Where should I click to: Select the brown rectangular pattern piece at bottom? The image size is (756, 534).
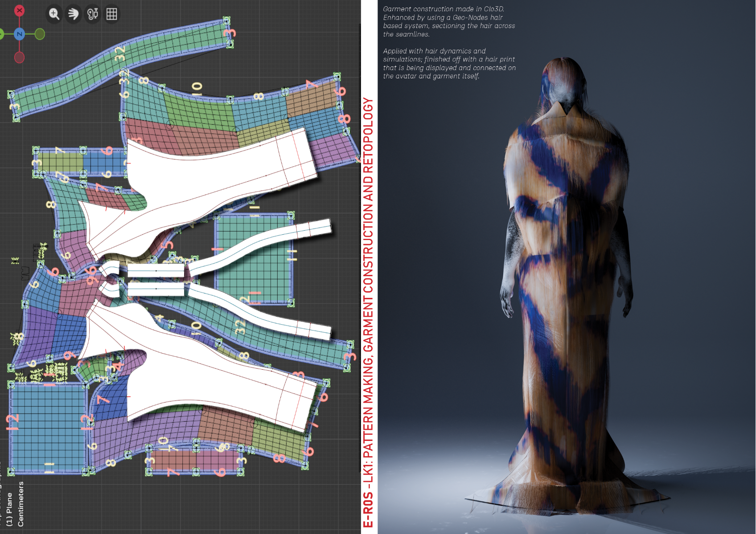[195, 460]
